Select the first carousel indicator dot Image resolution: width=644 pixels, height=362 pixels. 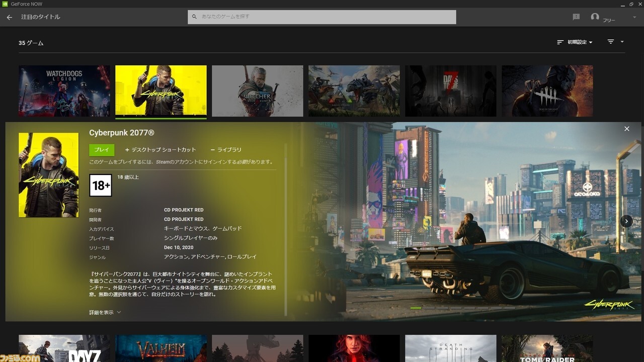click(x=416, y=308)
